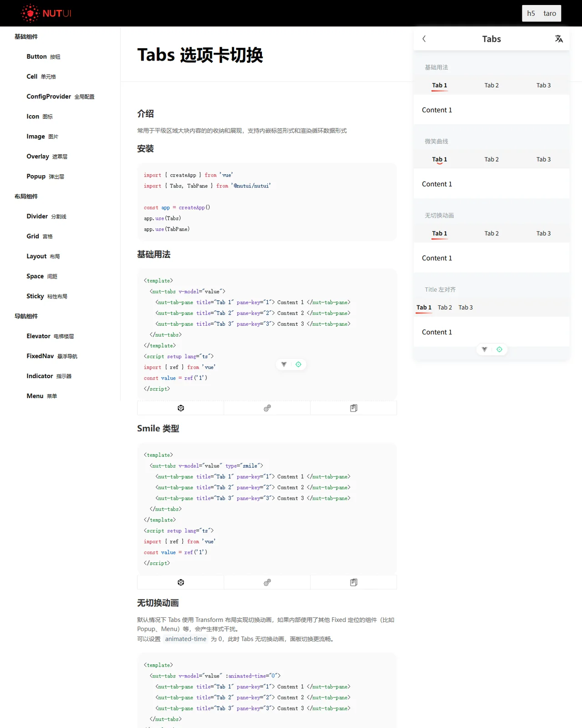Switch the demo mode to h5
The image size is (582, 728).
point(531,13)
